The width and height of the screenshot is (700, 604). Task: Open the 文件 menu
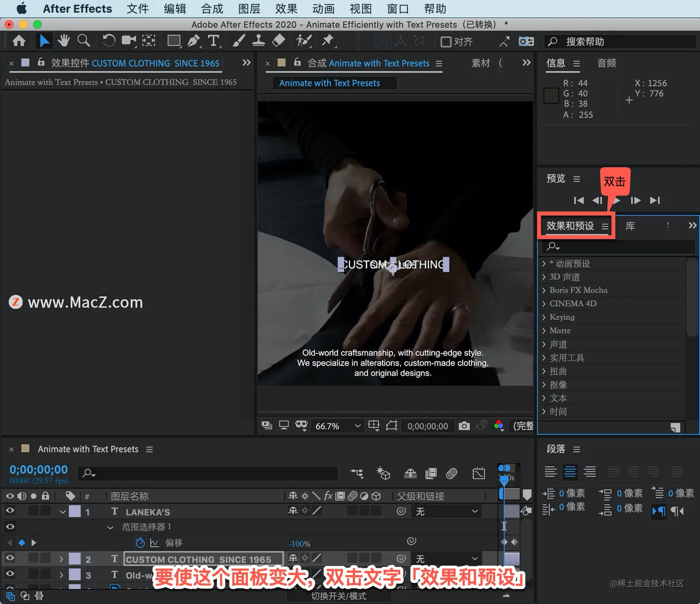point(137,9)
